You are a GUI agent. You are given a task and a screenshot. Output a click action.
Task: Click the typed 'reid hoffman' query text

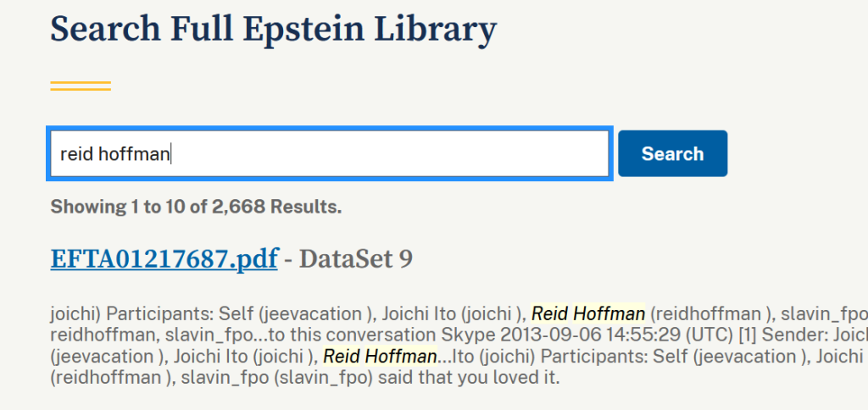coord(114,154)
